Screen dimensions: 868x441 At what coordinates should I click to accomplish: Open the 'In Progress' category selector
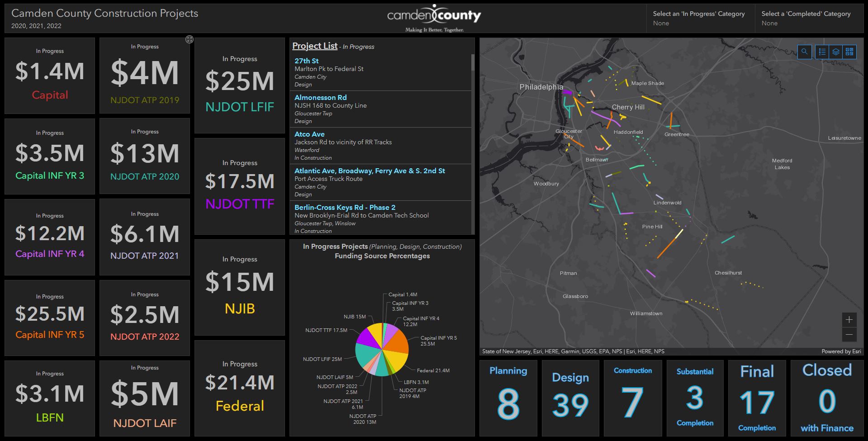(701, 19)
